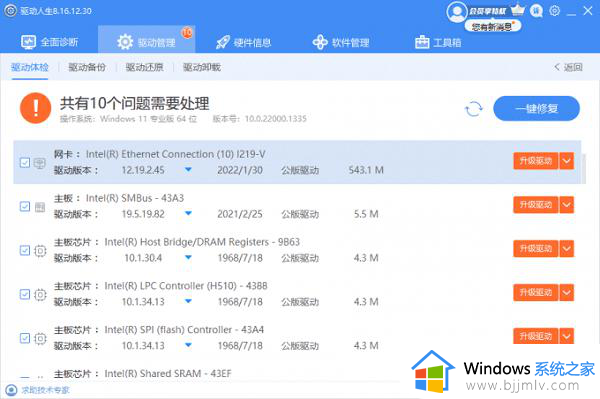The width and height of the screenshot is (600, 399).
Task: Click the 工具箱 toolbox icon
Action: (x=422, y=42)
